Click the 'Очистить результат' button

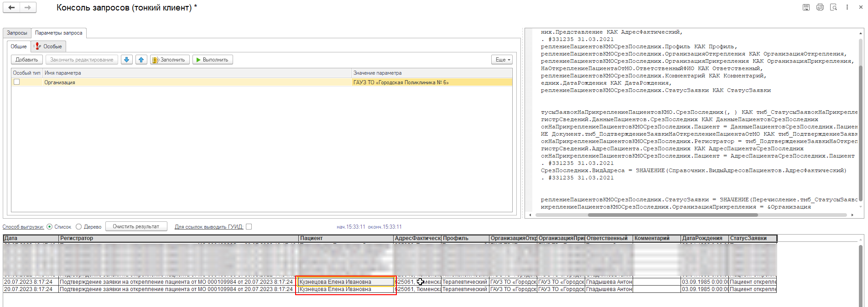coord(136,226)
